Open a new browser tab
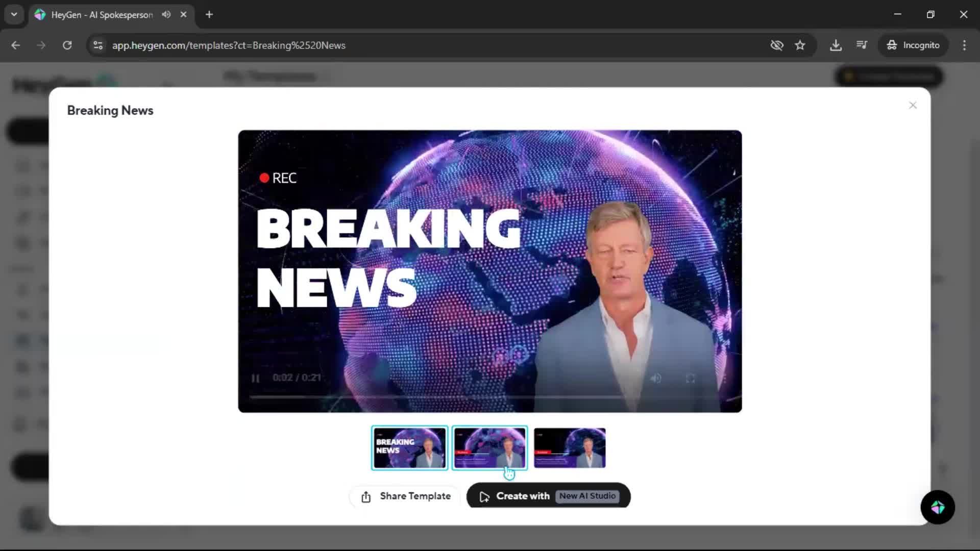Viewport: 980px width, 551px height. tap(209, 14)
